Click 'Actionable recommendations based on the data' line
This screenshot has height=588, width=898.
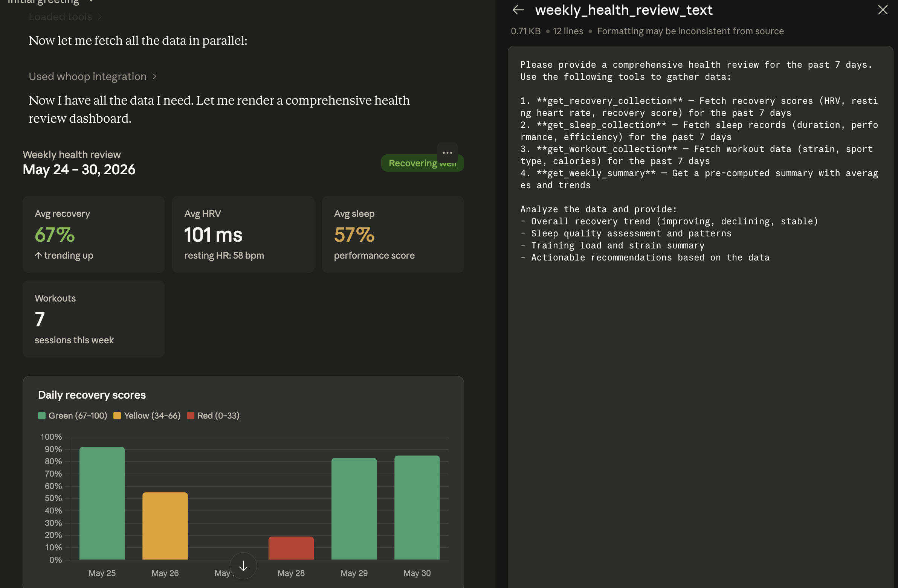[645, 257]
